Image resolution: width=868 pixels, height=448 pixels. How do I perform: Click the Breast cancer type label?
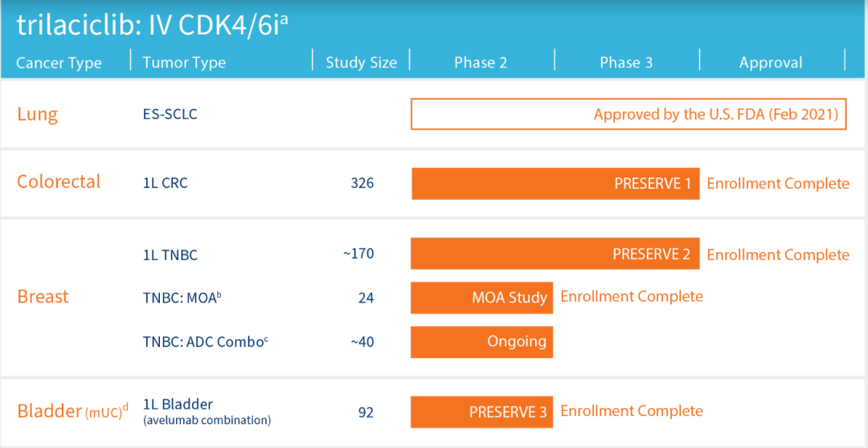coord(43,297)
